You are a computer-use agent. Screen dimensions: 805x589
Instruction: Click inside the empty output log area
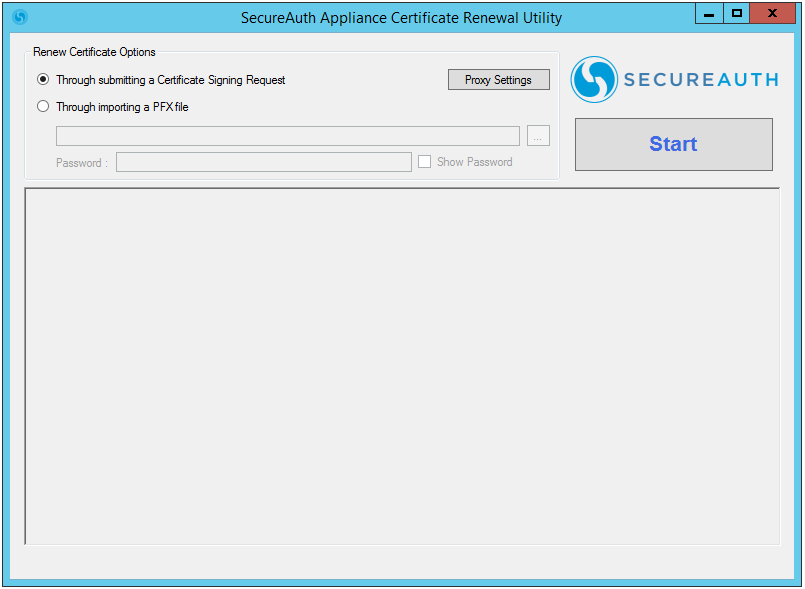point(401,366)
